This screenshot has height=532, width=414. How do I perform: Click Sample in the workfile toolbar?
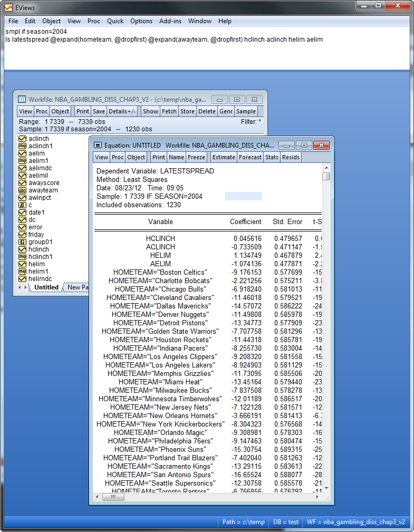coord(246,111)
